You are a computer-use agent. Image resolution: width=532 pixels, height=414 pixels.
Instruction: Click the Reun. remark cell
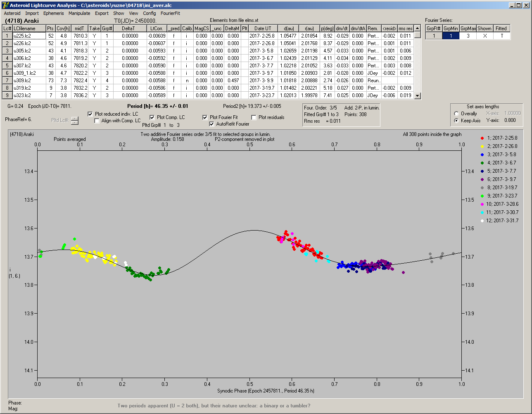pos(373,81)
